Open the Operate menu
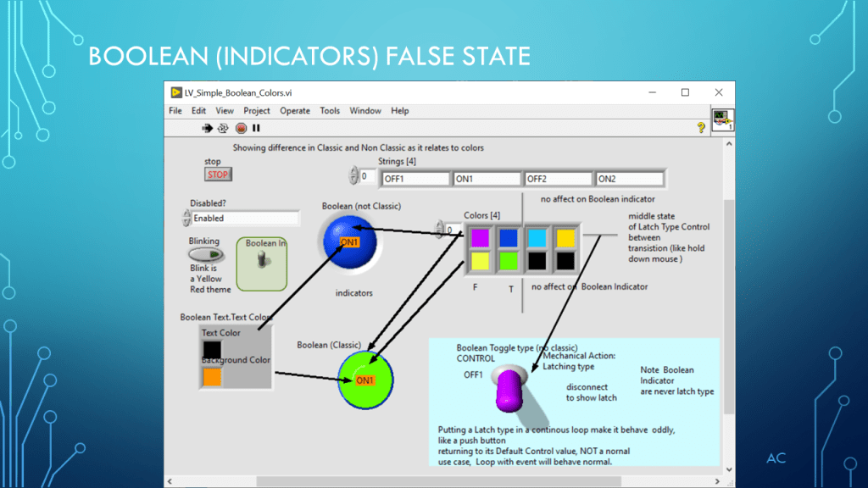The image size is (868, 488). pyautogui.click(x=295, y=110)
